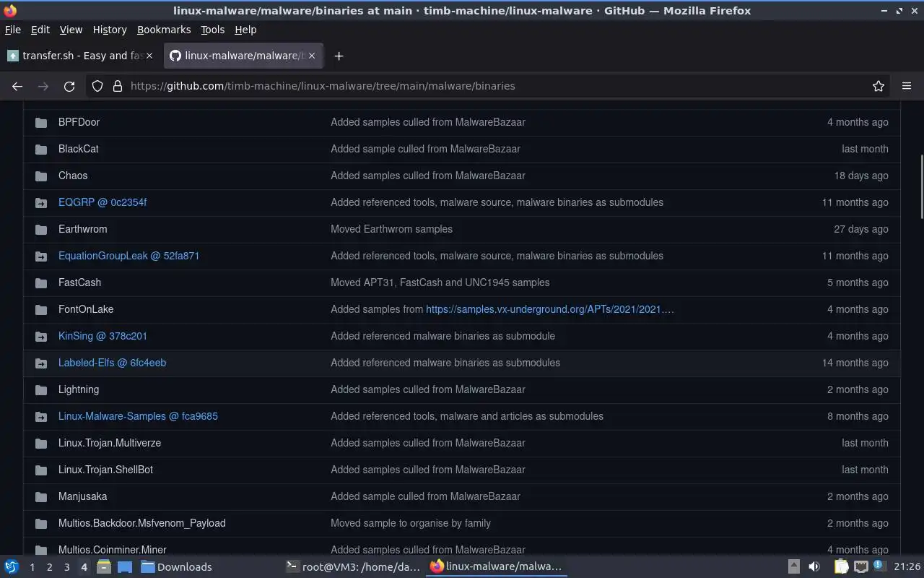The height and width of the screenshot is (578, 924).
Task: Open the File menu
Action: click(13, 30)
